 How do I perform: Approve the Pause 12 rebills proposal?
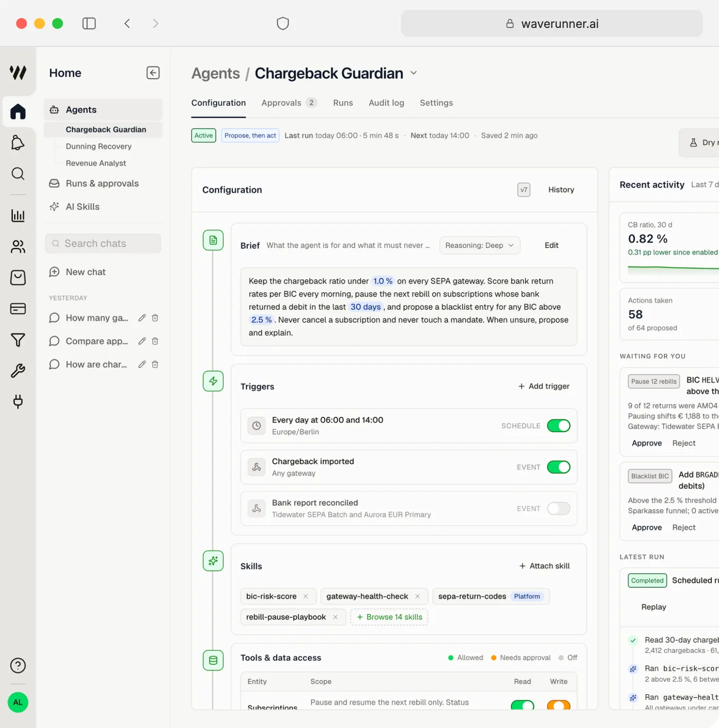pos(647,443)
